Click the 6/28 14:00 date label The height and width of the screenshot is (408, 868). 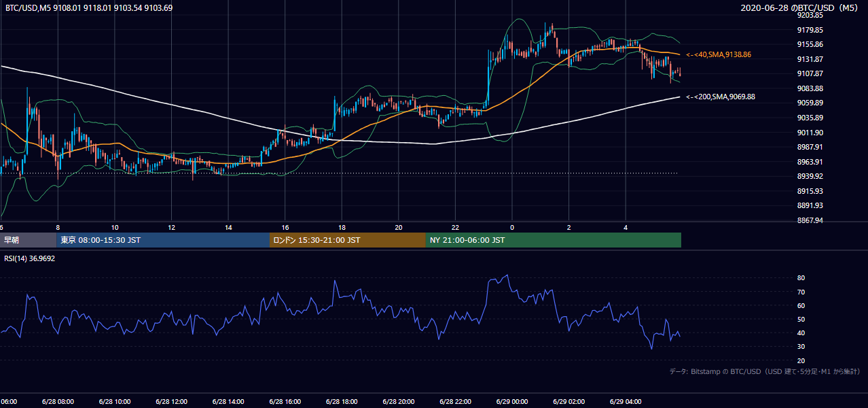tap(228, 402)
